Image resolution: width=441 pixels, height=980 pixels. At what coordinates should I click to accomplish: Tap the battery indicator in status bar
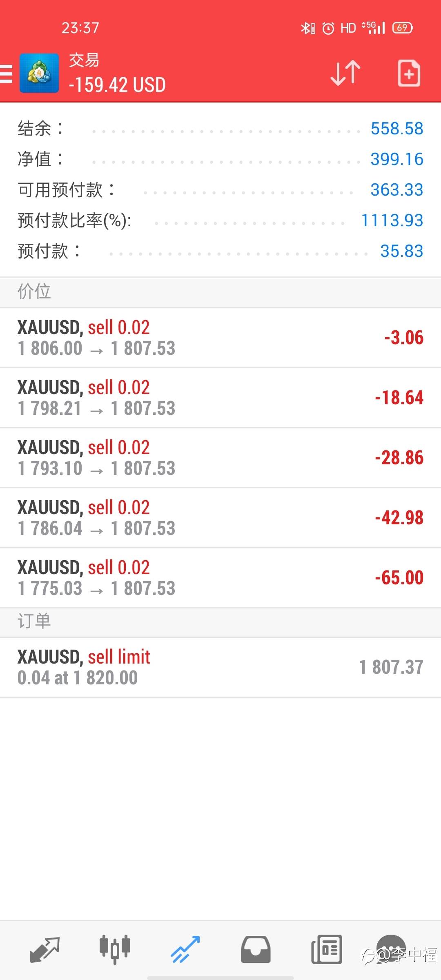[402, 28]
